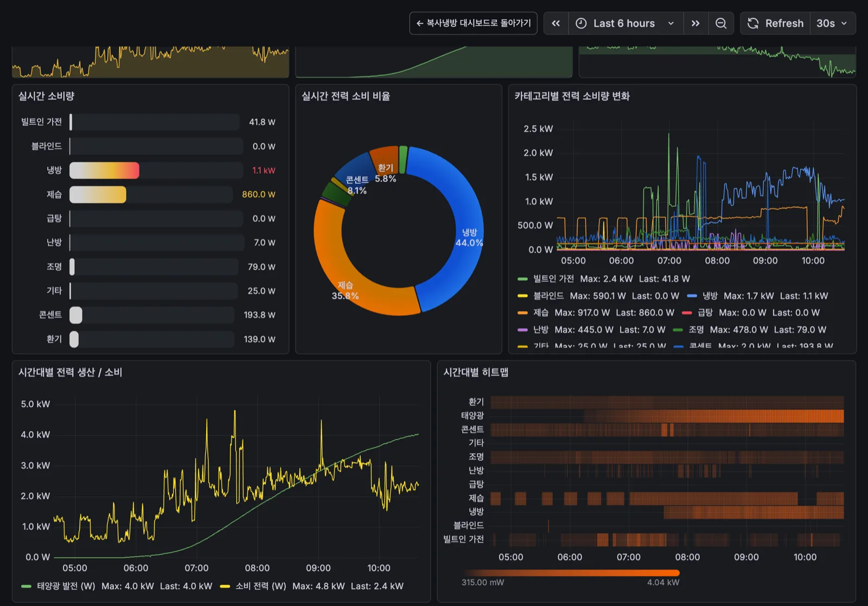Click the green color swatch beside 빌트인 가전 legend

pos(523,279)
